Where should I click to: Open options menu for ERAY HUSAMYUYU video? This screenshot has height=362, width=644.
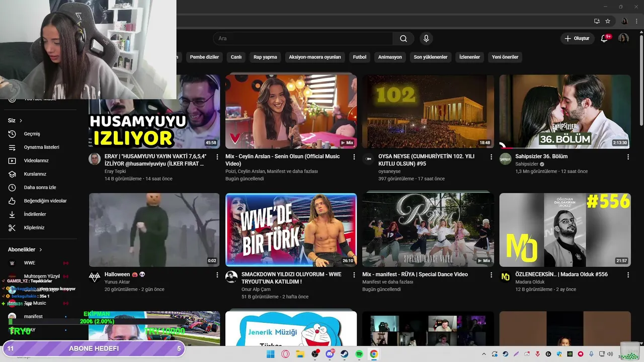click(217, 157)
